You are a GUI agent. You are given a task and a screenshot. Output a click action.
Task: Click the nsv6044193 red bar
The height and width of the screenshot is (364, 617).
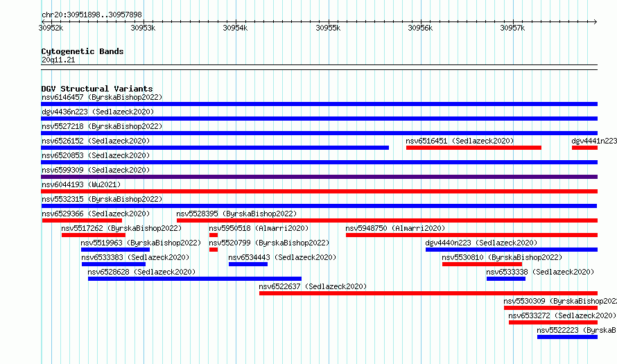click(x=319, y=191)
